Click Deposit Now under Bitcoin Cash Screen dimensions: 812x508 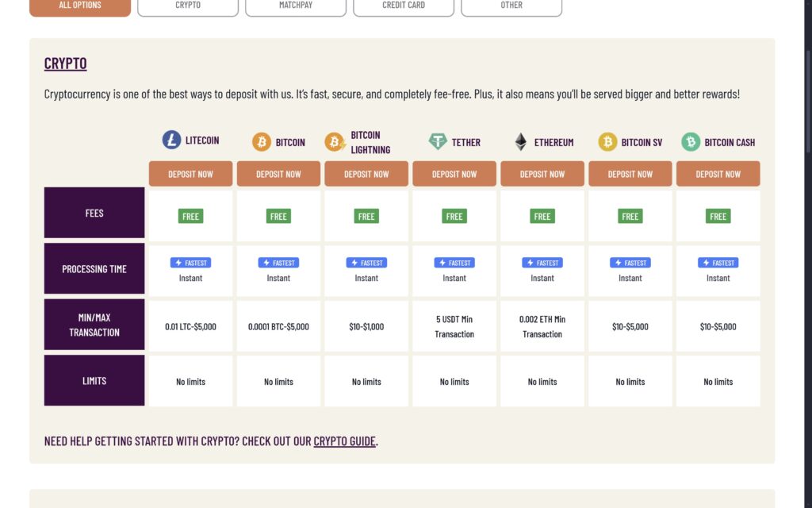[718, 173]
